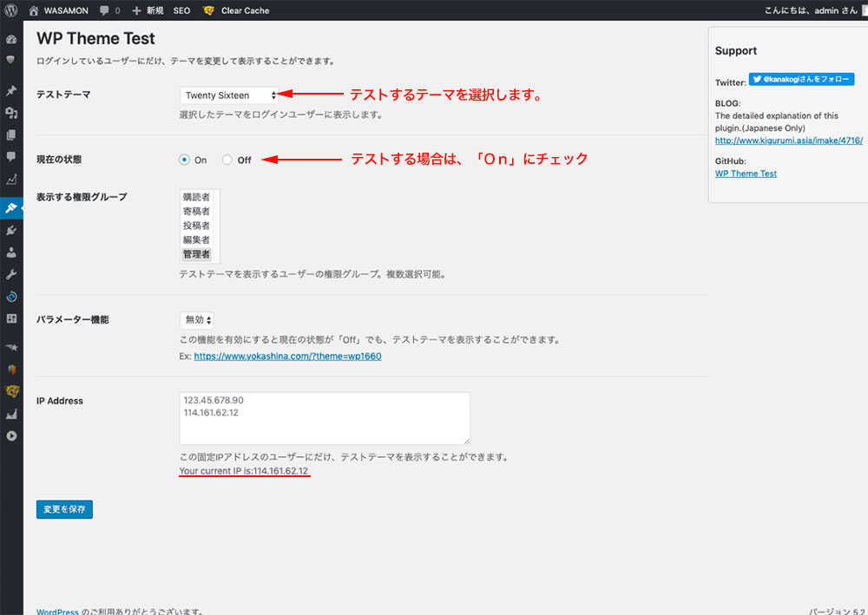Open Users sidebar icon
868x615 pixels.
(11, 252)
